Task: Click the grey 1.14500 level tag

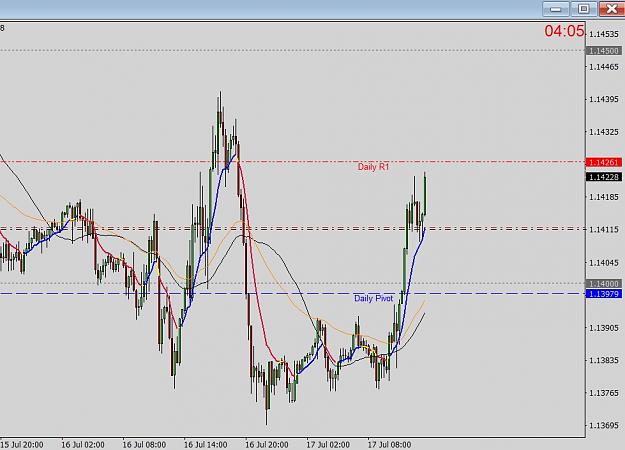Action: coord(604,51)
